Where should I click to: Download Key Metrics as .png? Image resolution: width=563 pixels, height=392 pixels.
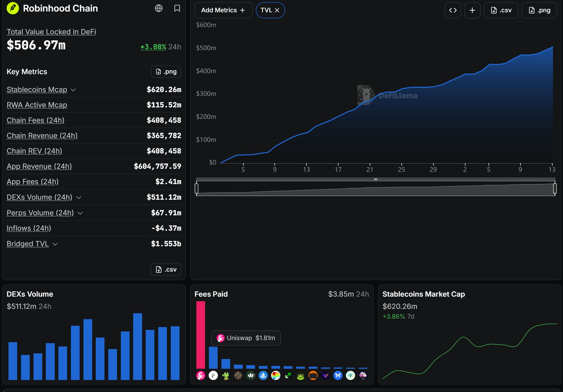click(166, 72)
